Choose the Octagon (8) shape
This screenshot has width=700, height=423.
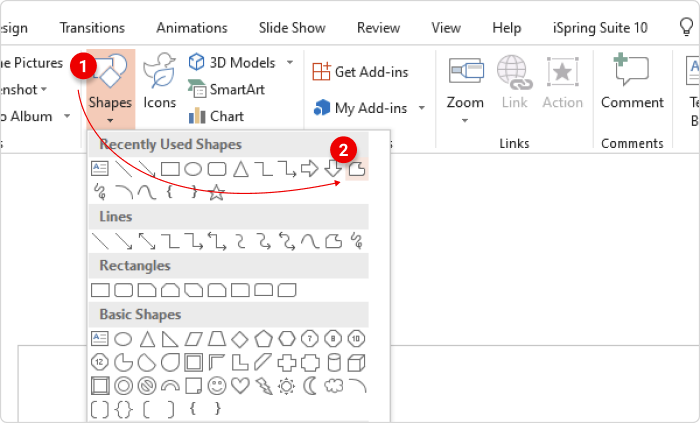tap(333, 339)
